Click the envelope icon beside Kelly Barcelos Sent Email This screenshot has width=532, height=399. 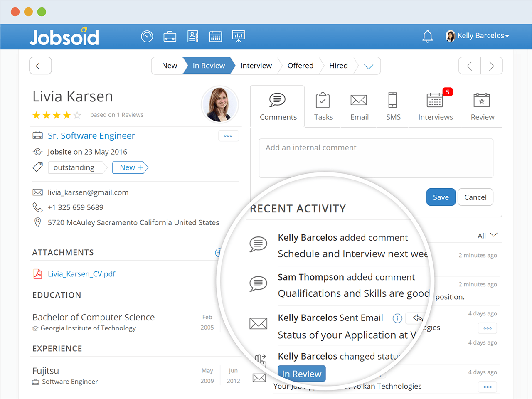(x=258, y=323)
